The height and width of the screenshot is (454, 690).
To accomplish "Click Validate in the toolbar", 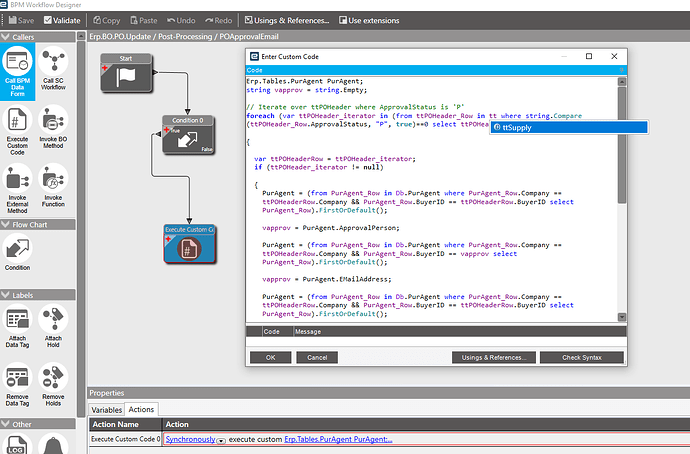I will tap(62, 20).
